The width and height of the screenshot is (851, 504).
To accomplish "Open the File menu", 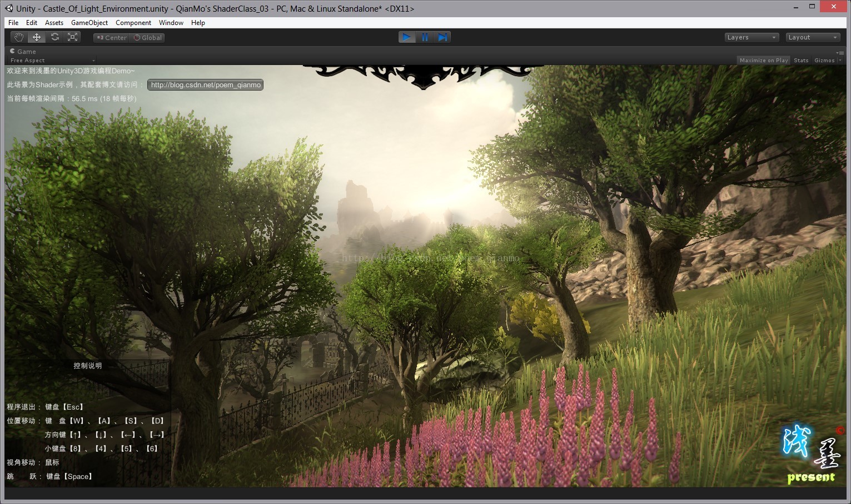I will tap(13, 23).
